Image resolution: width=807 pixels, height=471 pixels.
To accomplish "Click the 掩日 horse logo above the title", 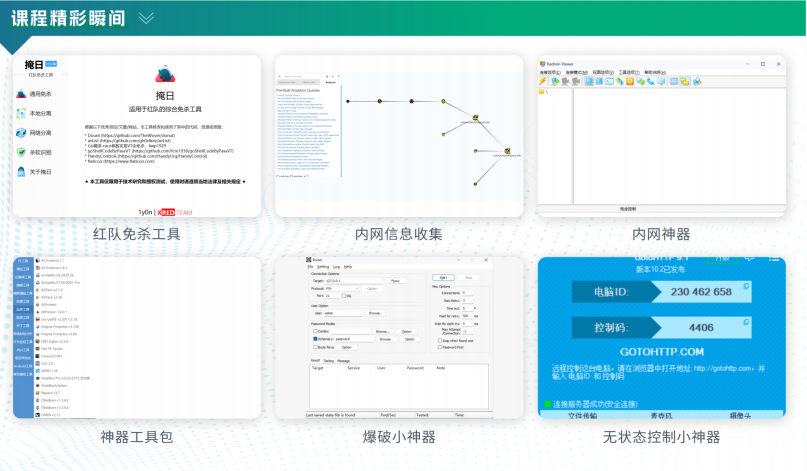I will click(x=165, y=74).
